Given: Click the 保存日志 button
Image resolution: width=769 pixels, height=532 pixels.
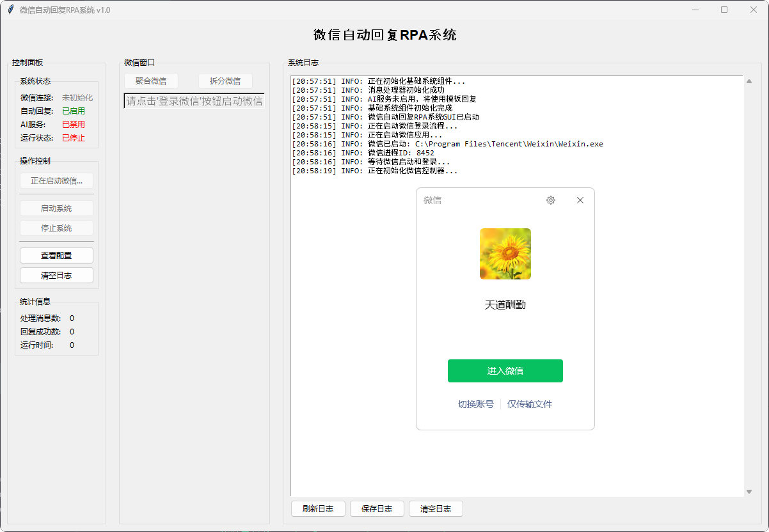Looking at the screenshot, I should pyautogui.click(x=377, y=509).
